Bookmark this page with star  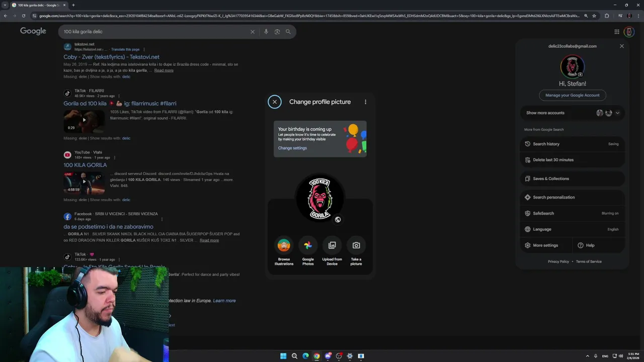(x=594, y=16)
